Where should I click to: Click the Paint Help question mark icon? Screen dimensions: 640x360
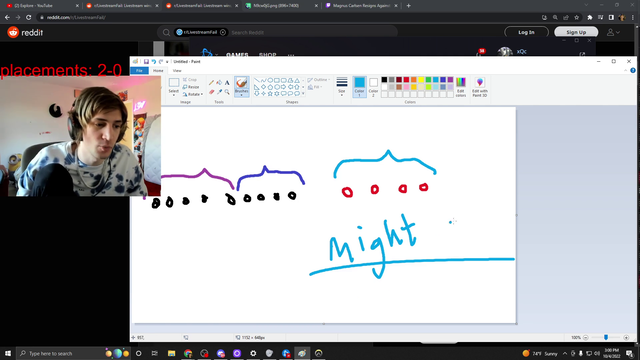tap(633, 71)
